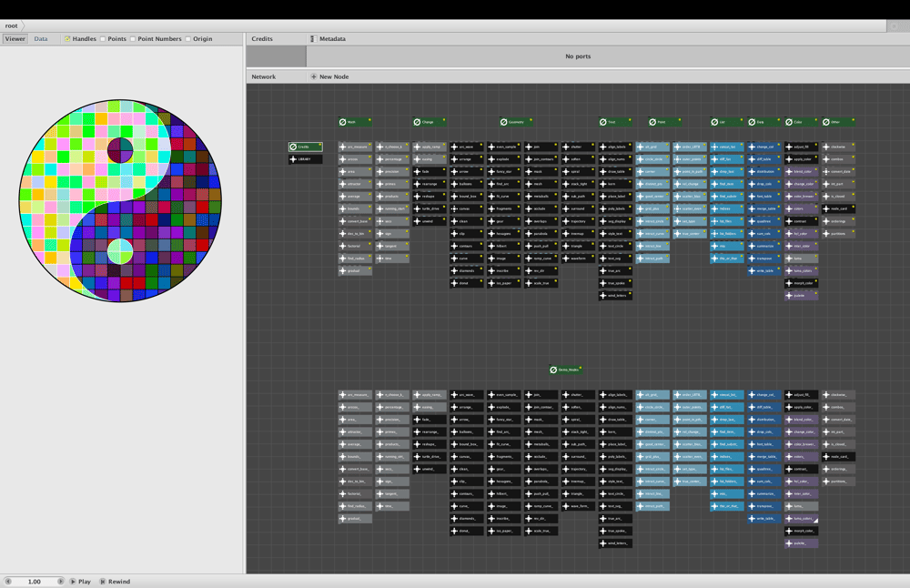This screenshot has width=910, height=588.
Task: Click the yin-yang image in viewer
Action: [120, 200]
